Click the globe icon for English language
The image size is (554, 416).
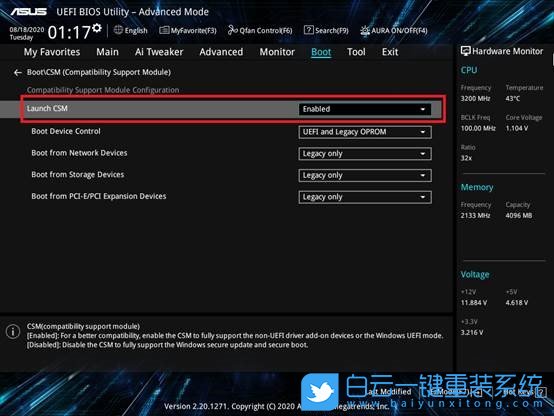tap(118, 30)
